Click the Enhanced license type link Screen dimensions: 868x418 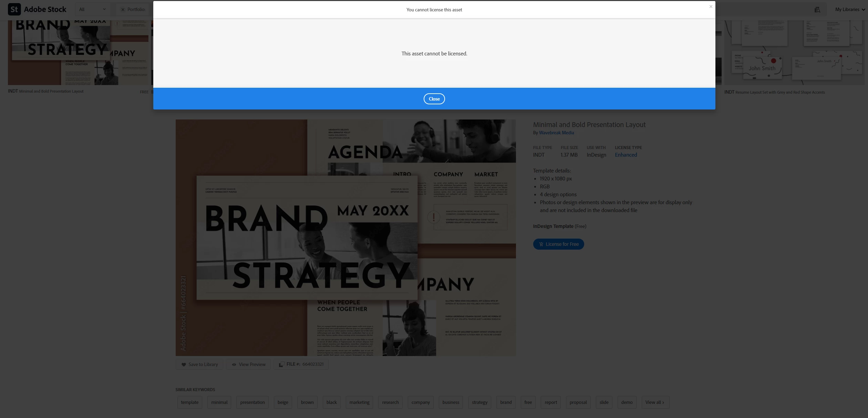pyautogui.click(x=626, y=155)
